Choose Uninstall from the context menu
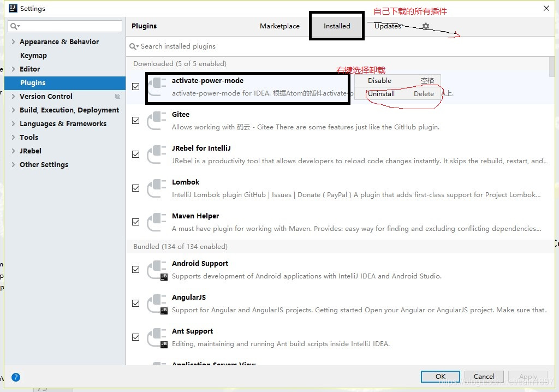The height and width of the screenshot is (392, 559). tap(398, 94)
